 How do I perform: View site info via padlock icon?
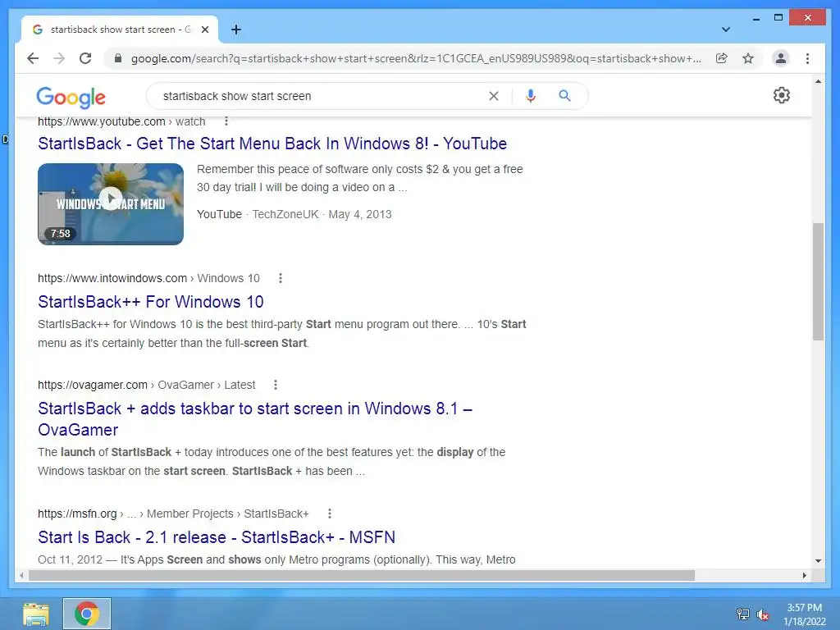coord(118,58)
